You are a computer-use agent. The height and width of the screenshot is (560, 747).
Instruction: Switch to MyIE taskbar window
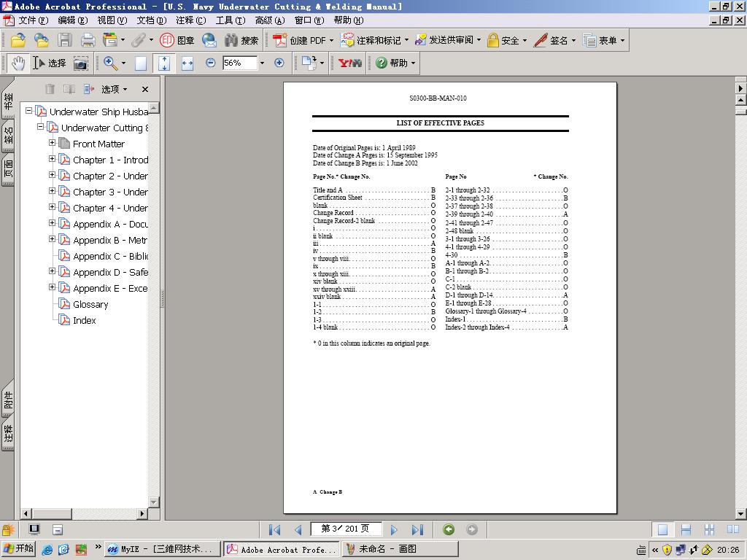(163, 549)
